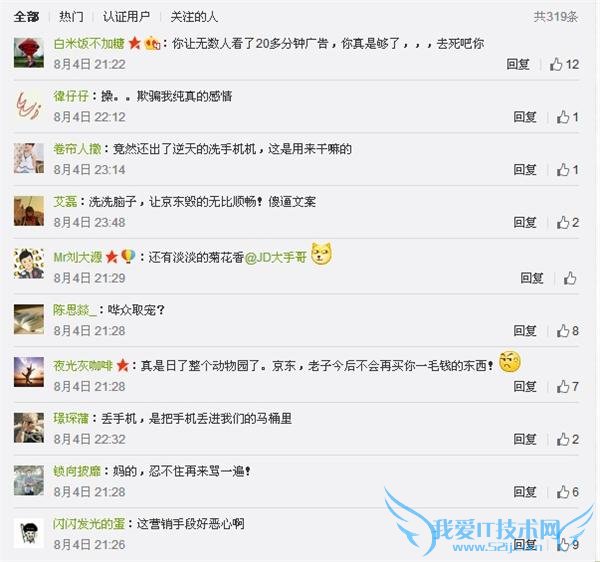This screenshot has height=562, width=600.
Task: Open the @JD大手哥 mention link
Action: pos(276,257)
